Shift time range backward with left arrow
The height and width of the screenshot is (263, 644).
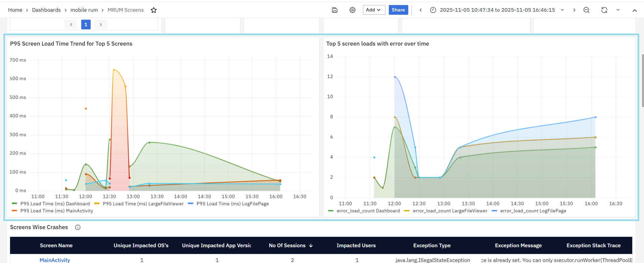tap(420, 10)
